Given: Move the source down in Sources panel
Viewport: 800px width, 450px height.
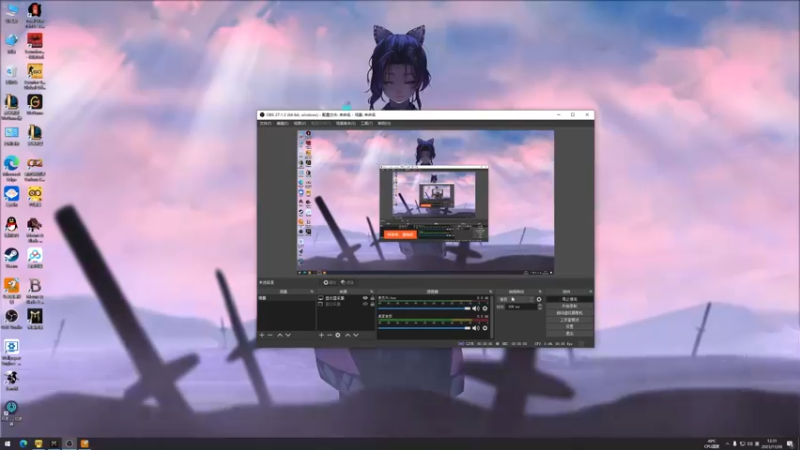Looking at the screenshot, I should click(x=356, y=335).
